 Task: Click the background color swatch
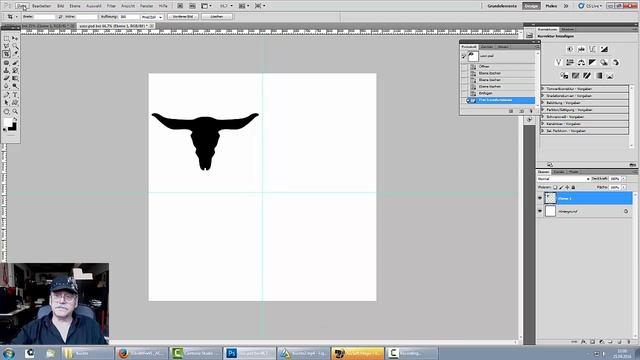click(13, 127)
